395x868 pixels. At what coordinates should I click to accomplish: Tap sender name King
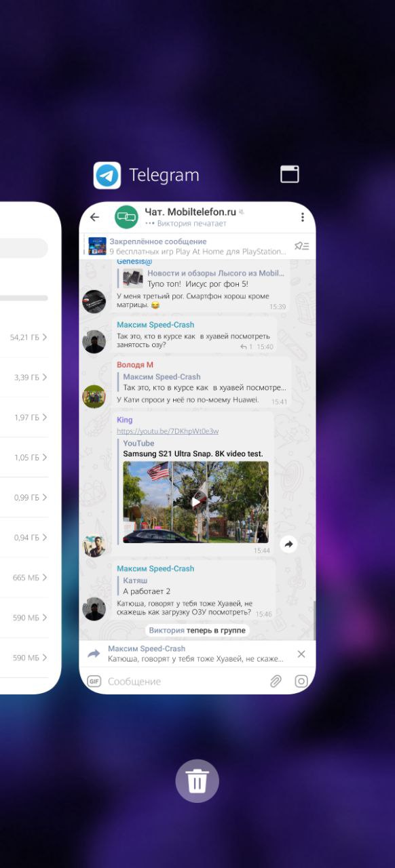pos(125,420)
